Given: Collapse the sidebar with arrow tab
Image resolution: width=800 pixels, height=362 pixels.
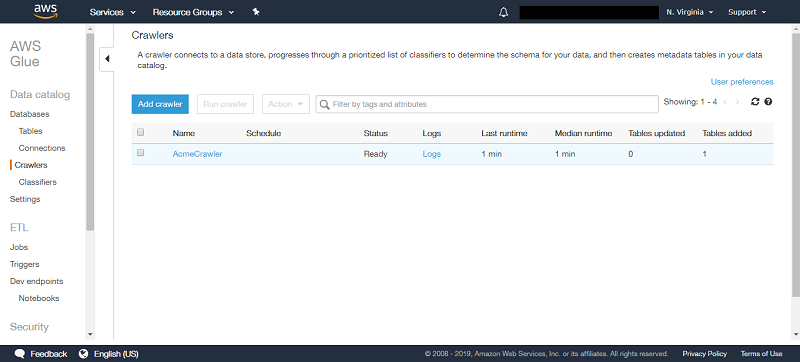Looking at the screenshot, I should coord(107,59).
